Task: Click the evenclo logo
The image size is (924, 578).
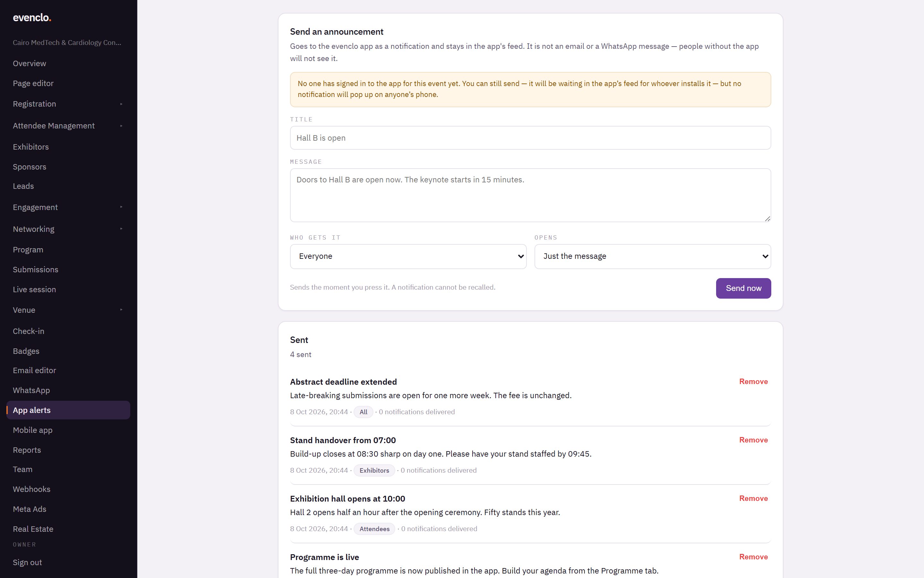Action: (x=32, y=18)
